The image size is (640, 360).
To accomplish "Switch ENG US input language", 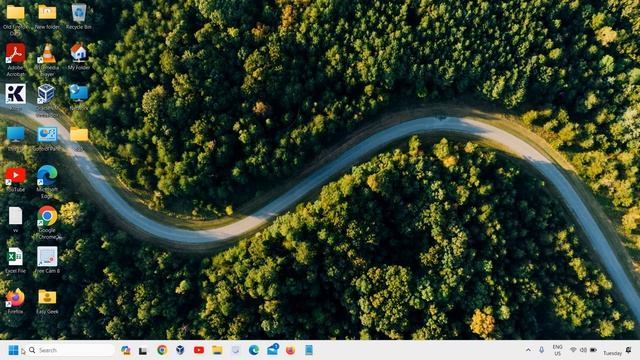I will tap(557, 350).
